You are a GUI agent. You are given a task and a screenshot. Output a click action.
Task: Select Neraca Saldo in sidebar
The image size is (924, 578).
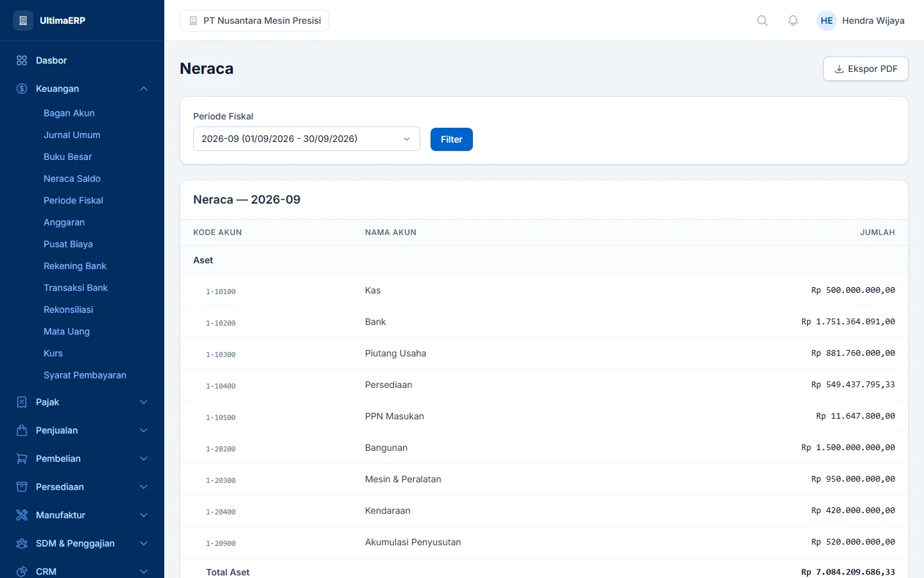pos(72,179)
